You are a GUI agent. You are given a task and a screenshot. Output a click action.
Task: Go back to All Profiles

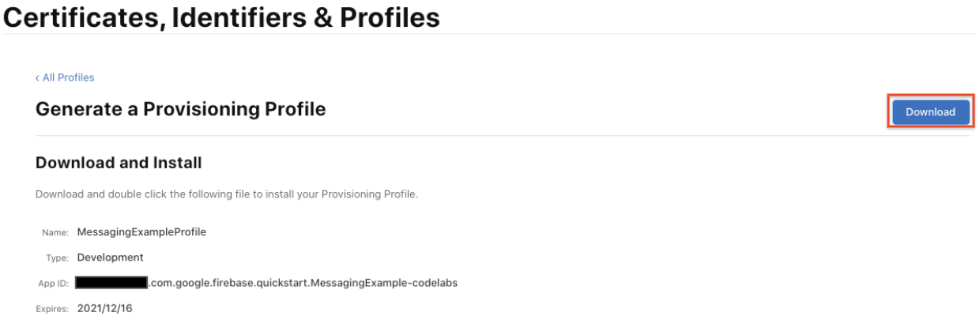[67, 77]
